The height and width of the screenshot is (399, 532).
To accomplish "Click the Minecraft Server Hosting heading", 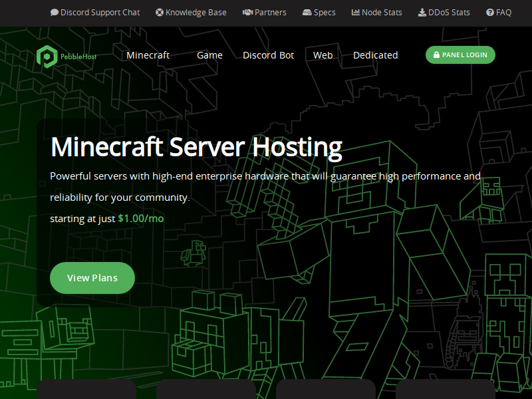I will coord(196,147).
